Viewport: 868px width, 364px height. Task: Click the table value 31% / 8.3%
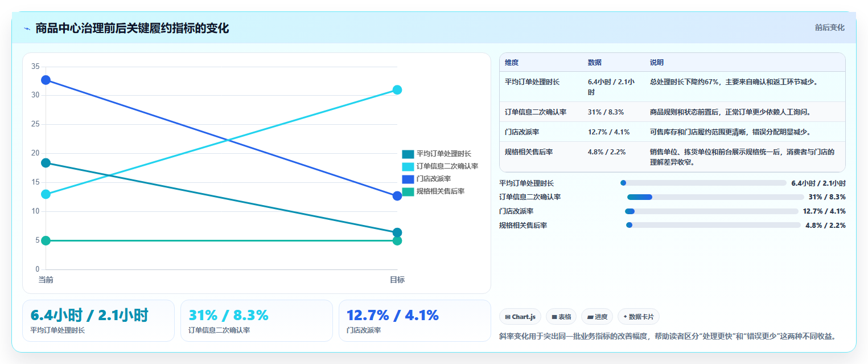[606, 112]
